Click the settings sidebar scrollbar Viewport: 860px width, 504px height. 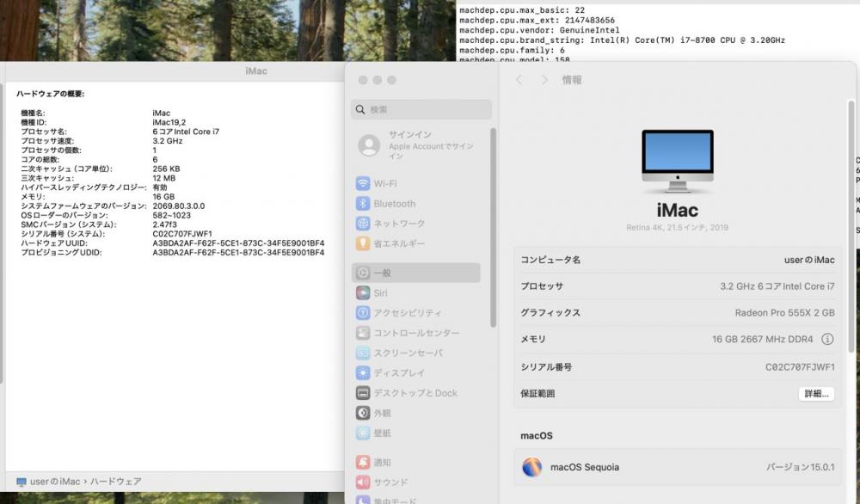493,228
